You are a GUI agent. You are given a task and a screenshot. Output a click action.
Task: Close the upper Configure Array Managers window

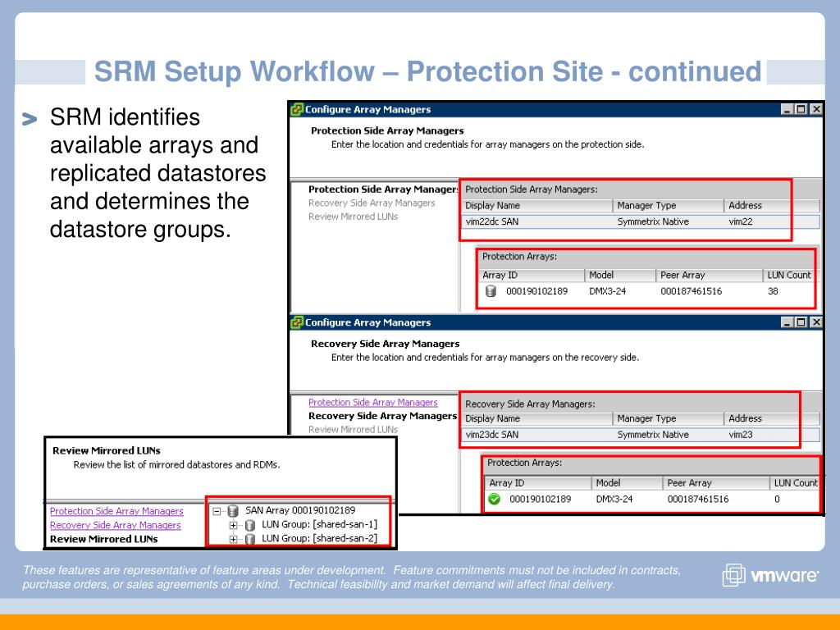pyautogui.click(x=816, y=109)
